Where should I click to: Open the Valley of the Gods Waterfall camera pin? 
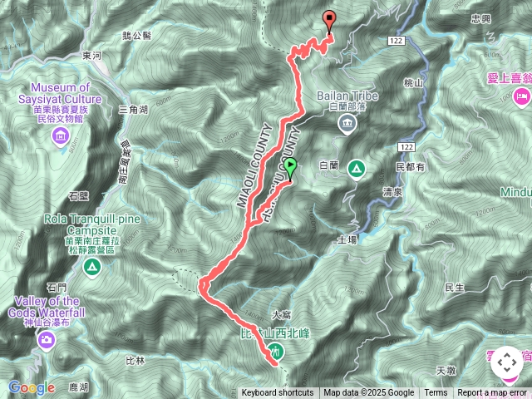pos(47,340)
